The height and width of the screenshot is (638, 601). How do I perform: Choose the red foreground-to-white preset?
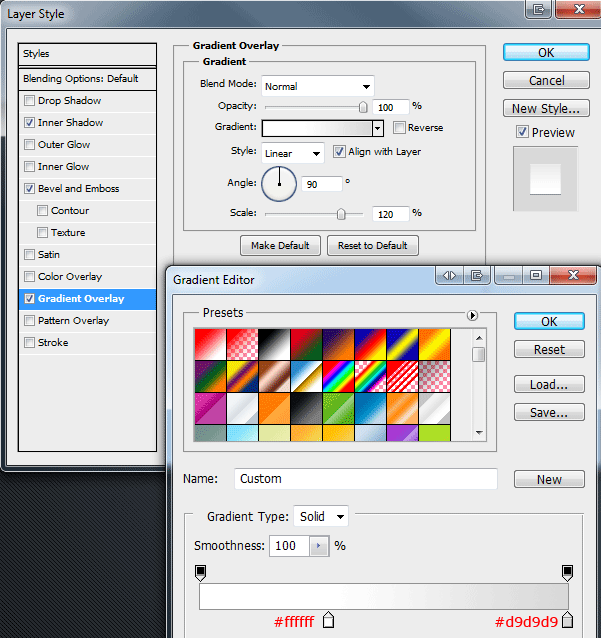pos(210,345)
